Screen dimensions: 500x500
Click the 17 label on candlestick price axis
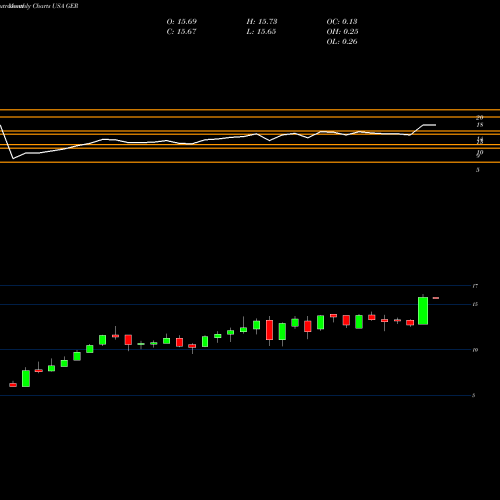point(475,286)
